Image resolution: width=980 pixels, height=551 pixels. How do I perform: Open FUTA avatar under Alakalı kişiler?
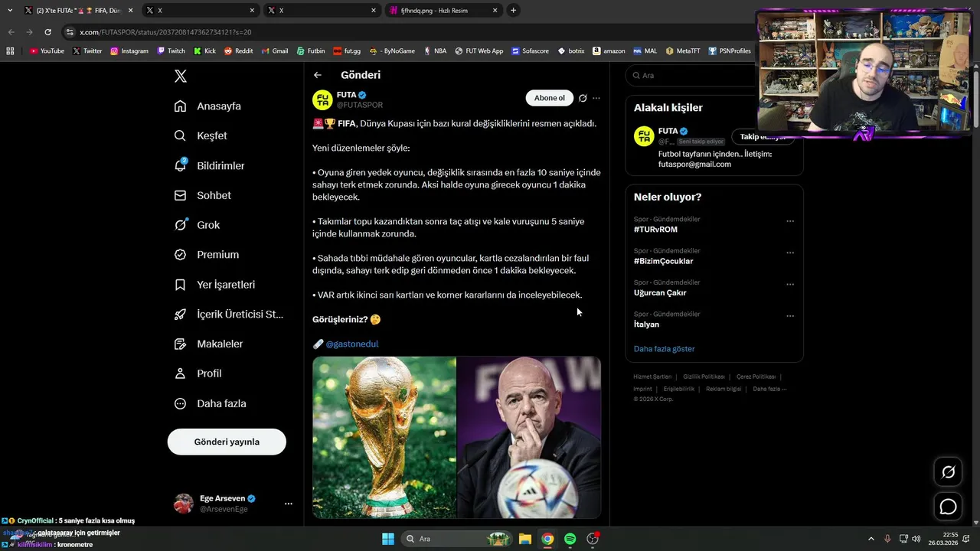pyautogui.click(x=644, y=136)
